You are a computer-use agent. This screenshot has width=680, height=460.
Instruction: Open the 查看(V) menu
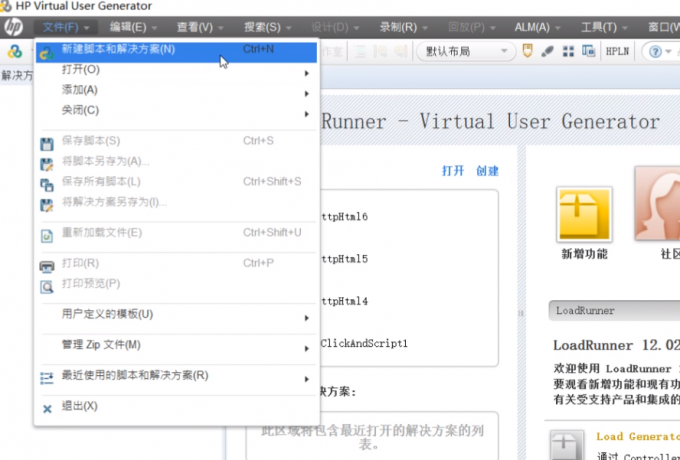pyautogui.click(x=200, y=27)
